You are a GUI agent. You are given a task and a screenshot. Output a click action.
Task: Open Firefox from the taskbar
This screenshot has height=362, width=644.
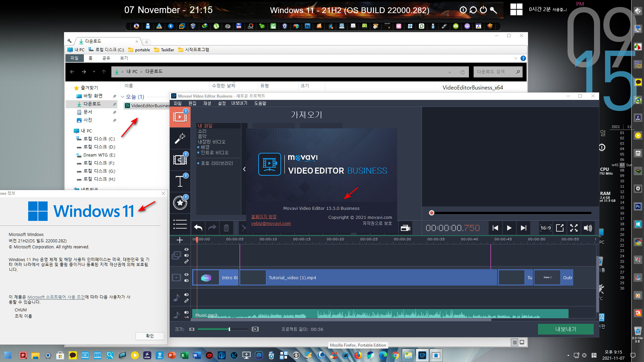(358, 355)
